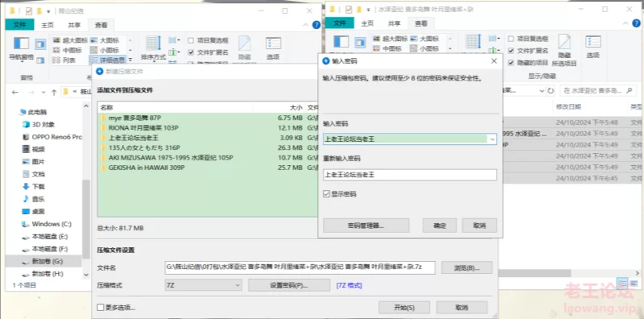The height and width of the screenshot is (319, 644).
Task: Open 桌面 in the navigation pane
Action: (33, 212)
